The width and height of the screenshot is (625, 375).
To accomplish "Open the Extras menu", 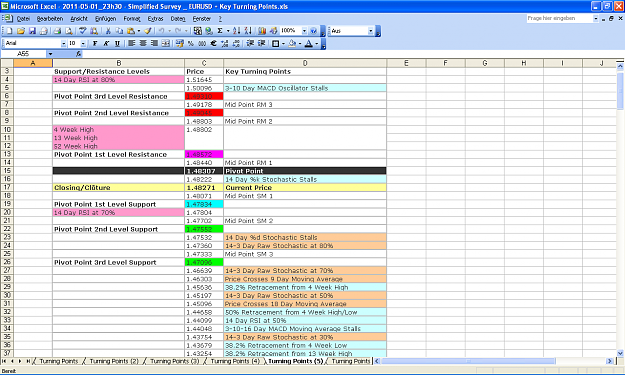I will point(155,19).
